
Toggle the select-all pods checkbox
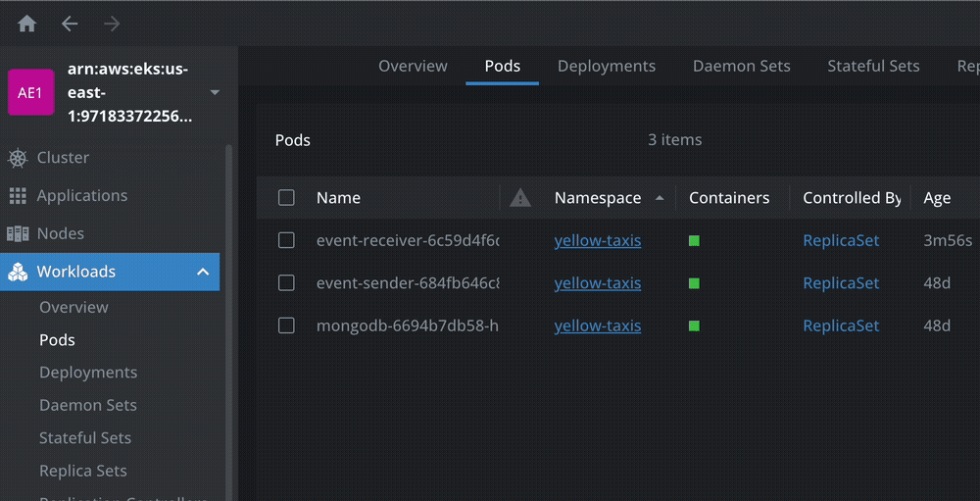tap(286, 198)
